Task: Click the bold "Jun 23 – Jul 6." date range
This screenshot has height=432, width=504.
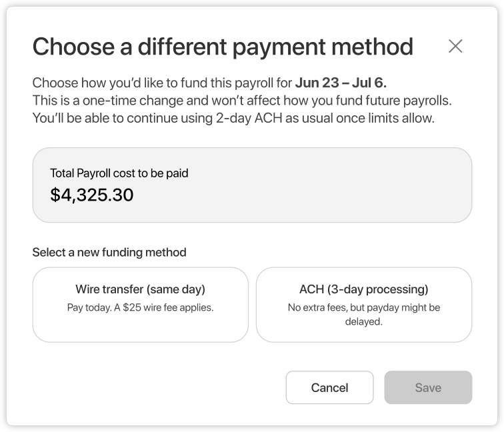Action: pos(341,83)
